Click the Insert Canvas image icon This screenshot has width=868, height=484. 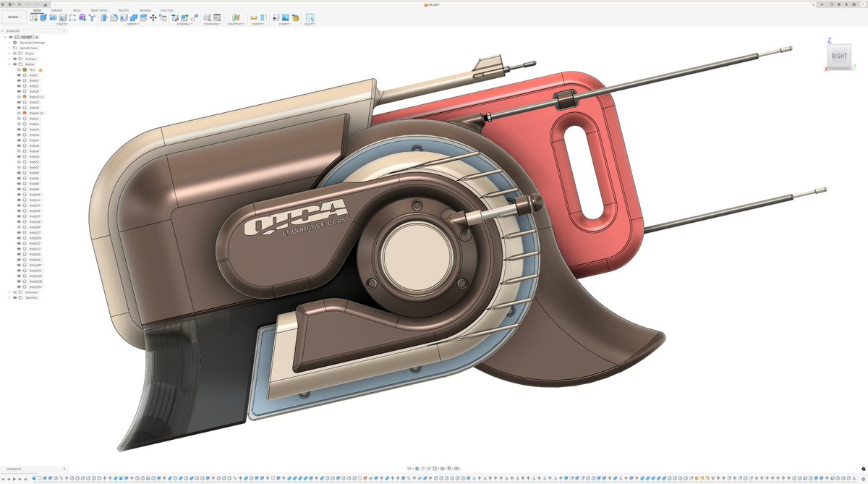click(285, 17)
